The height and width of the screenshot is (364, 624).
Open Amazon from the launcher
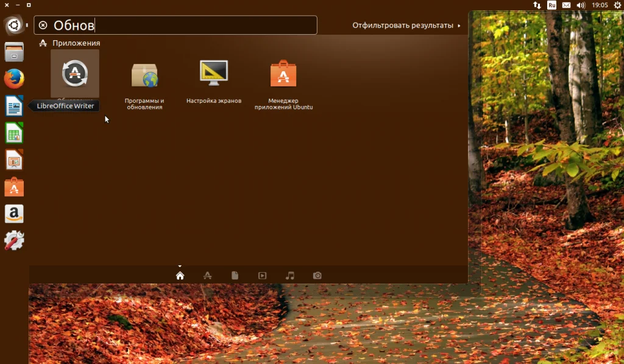[x=14, y=214]
